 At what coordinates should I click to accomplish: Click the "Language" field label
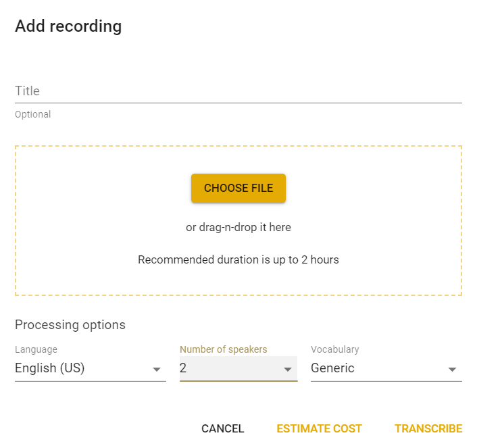coord(36,349)
